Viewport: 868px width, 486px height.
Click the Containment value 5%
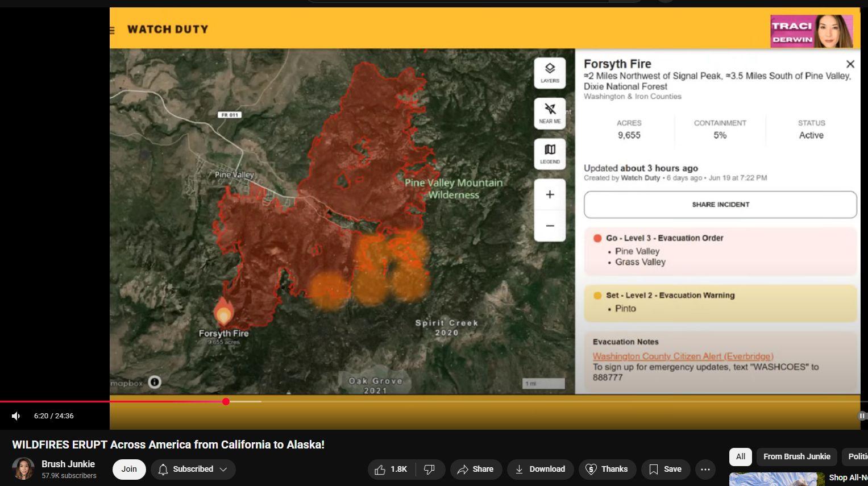point(720,135)
